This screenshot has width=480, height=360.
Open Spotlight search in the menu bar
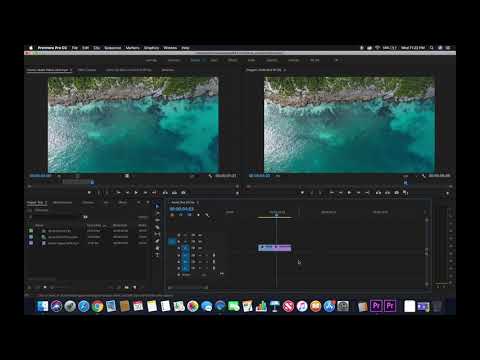pos(432,48)
